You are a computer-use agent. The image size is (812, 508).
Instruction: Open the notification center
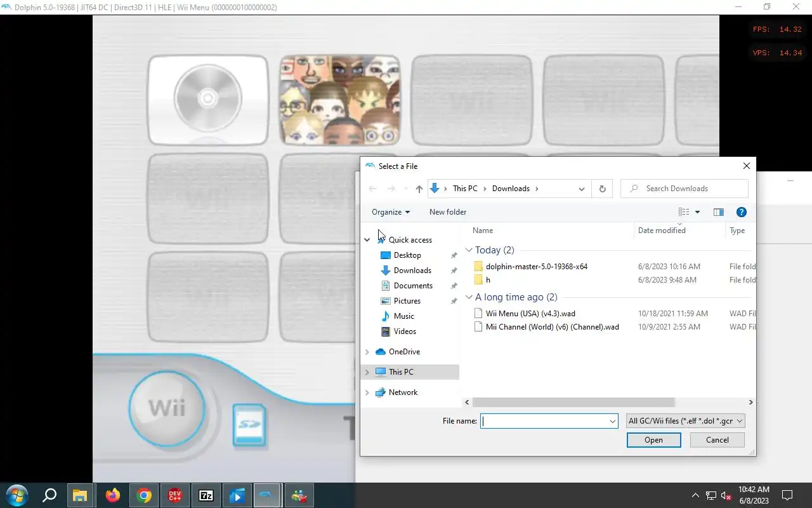click(x=787, y=495)
